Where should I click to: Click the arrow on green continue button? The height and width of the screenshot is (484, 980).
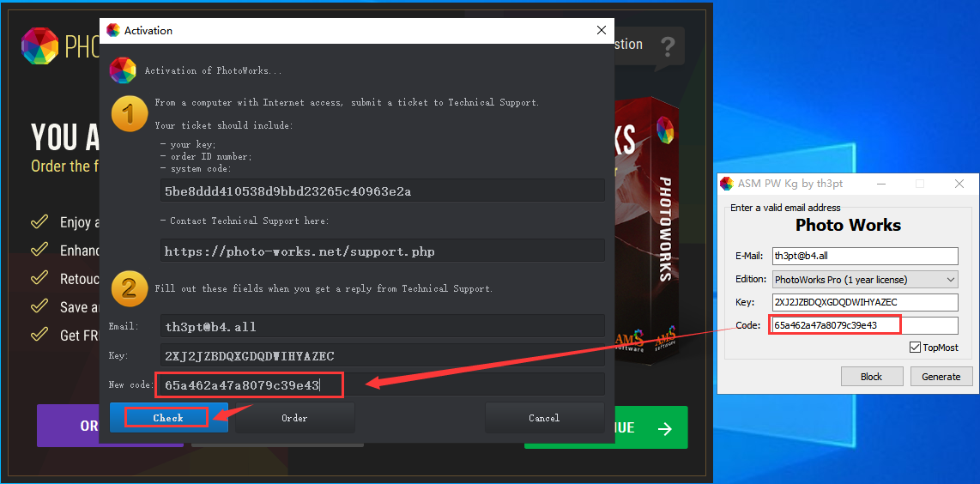(665, 428)
